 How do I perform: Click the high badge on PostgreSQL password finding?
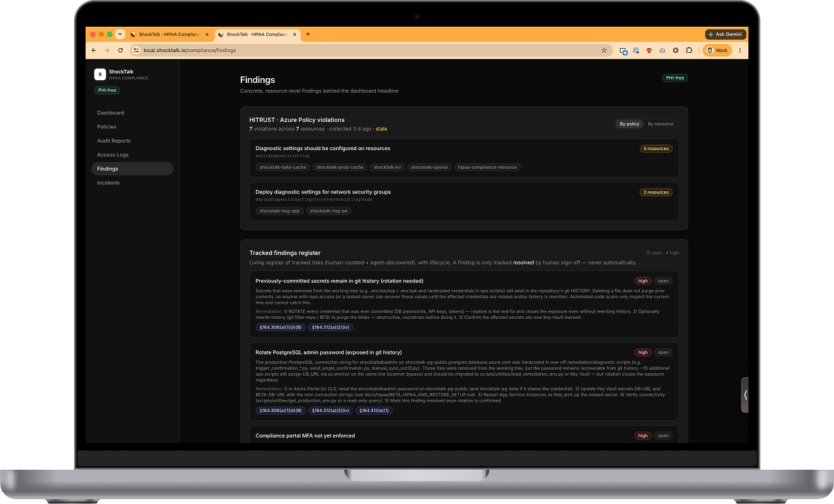(x=643, y=352)
